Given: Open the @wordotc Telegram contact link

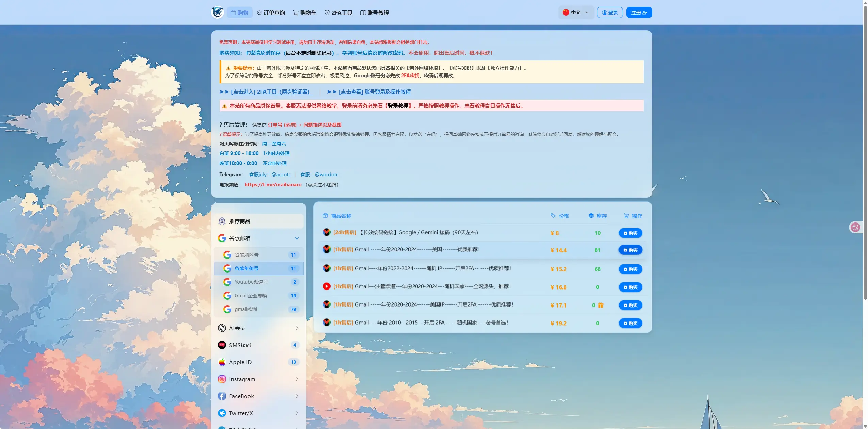Looking at the screenshot, I should (326, 175).
